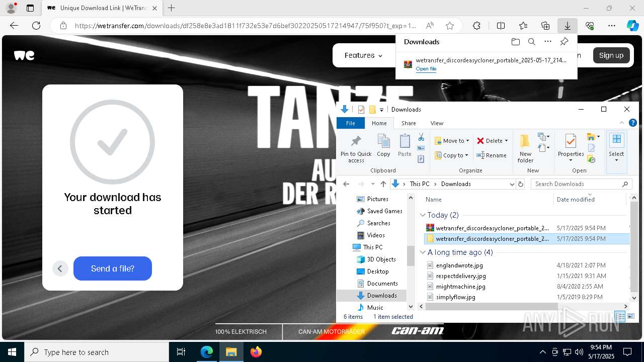Pin the Edge Downloads panel
The height and width of the screenshot is (362, 644).
(x=564, y=42)
